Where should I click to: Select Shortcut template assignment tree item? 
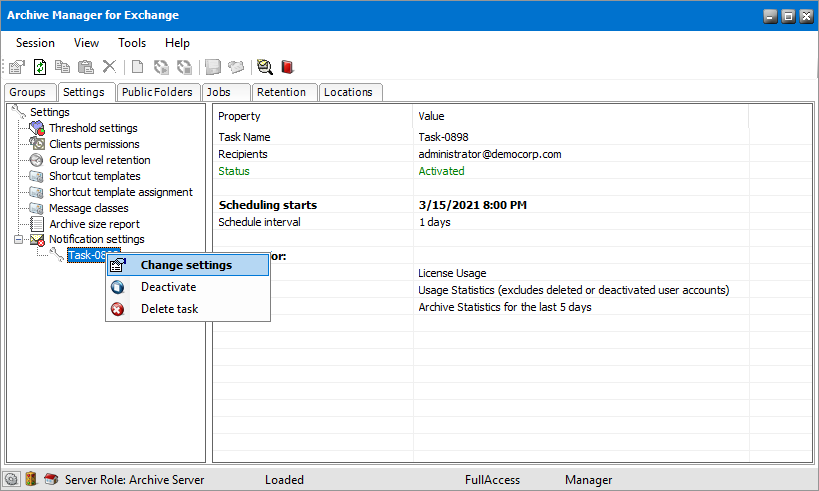pyautogui.click(x=121, y=192)
